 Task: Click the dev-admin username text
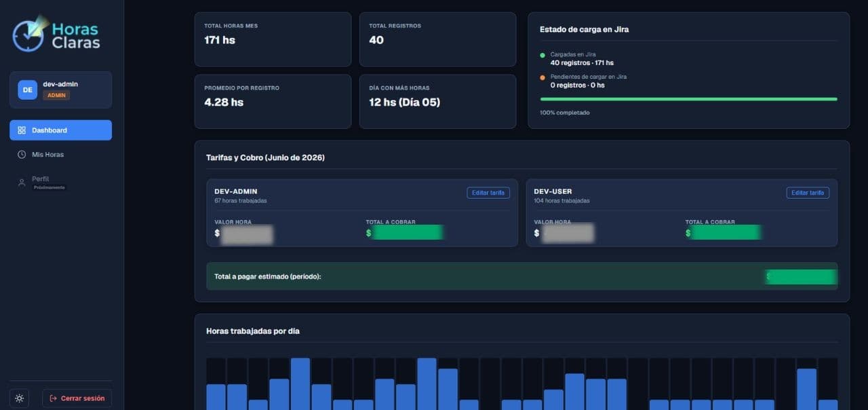tap(60, 84)
